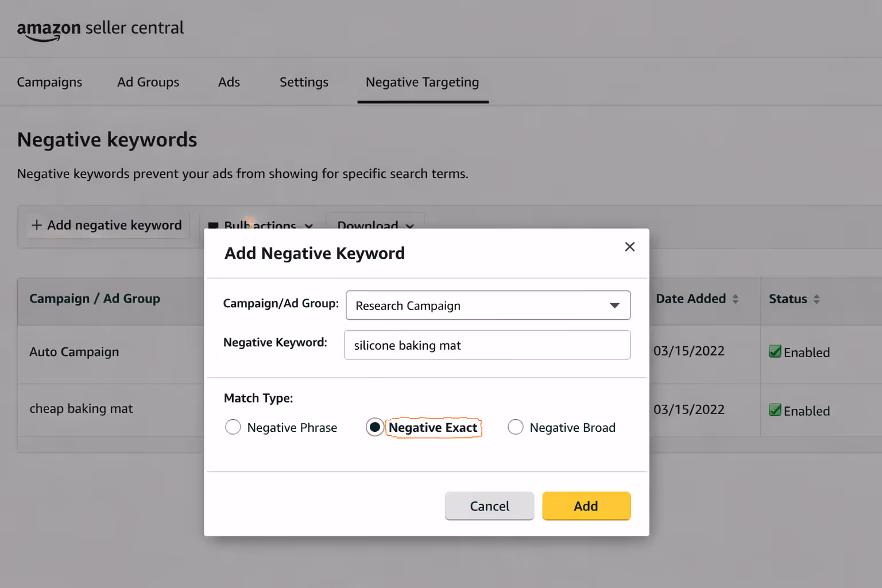Click the Add button to save the keyword
This screenshot has width=882, height=588.
point(586,506)
